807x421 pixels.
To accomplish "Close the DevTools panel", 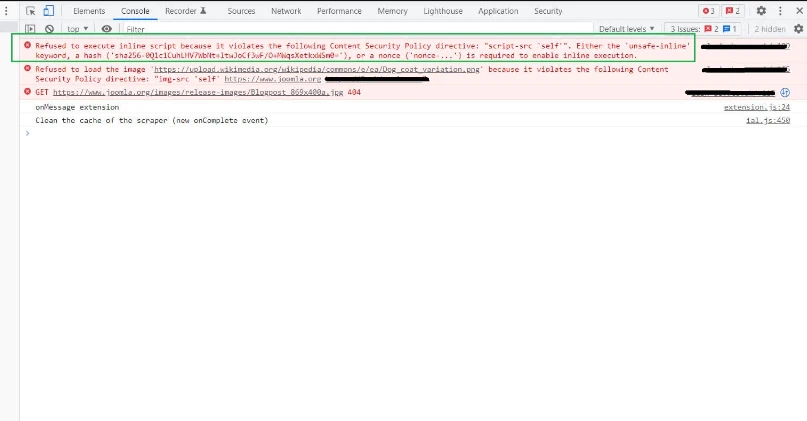I will [x=799, y=11].
